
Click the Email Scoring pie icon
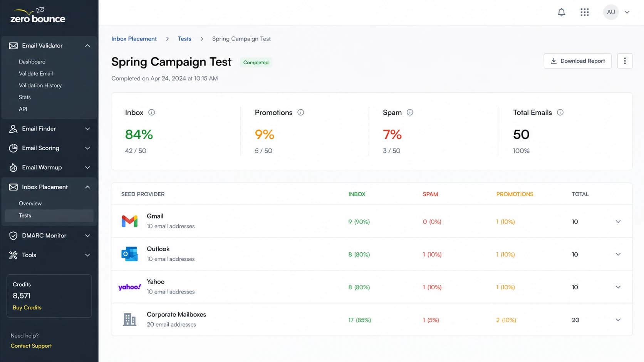coord(13,148)
